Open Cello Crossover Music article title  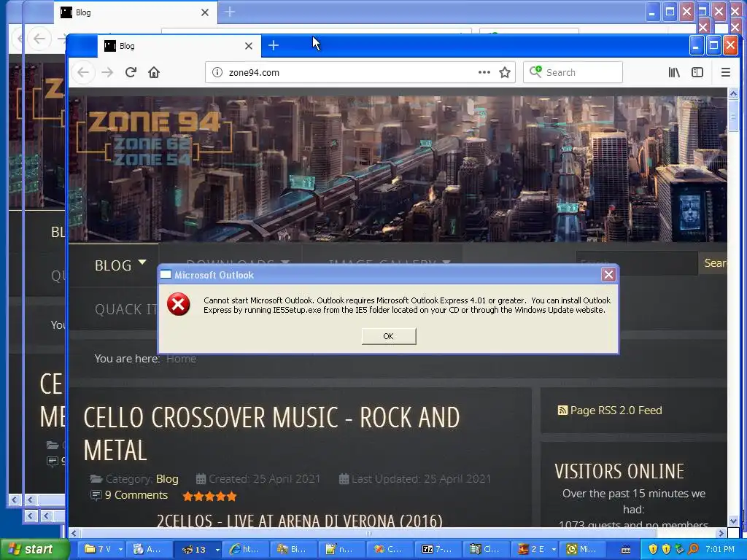click(x=271, y=433)
